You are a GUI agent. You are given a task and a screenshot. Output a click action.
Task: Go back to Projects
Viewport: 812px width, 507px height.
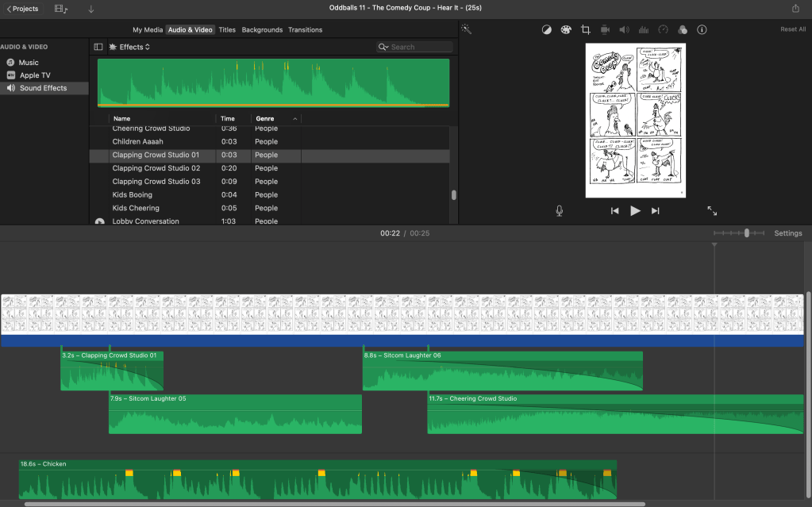(x=22, y=9)
